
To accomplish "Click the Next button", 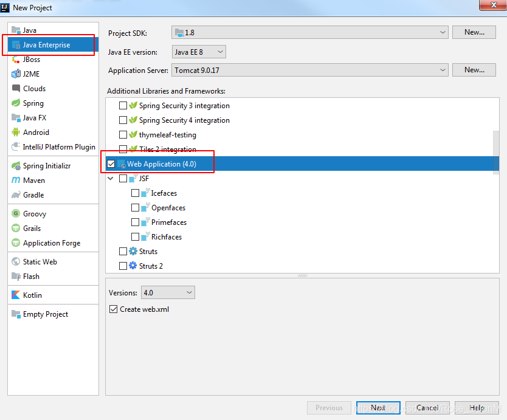I will [378, 408].
